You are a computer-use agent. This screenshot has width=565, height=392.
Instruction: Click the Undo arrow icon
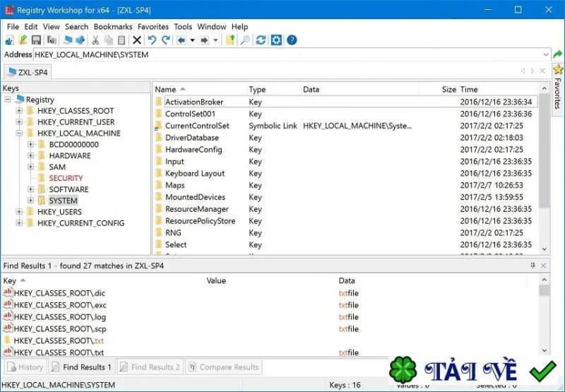pos(152,40)
